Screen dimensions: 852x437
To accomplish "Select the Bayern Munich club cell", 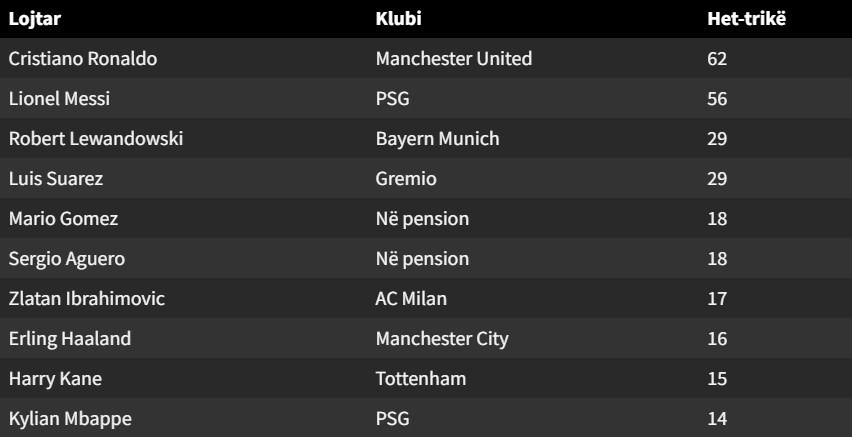I will coord(437,139).
